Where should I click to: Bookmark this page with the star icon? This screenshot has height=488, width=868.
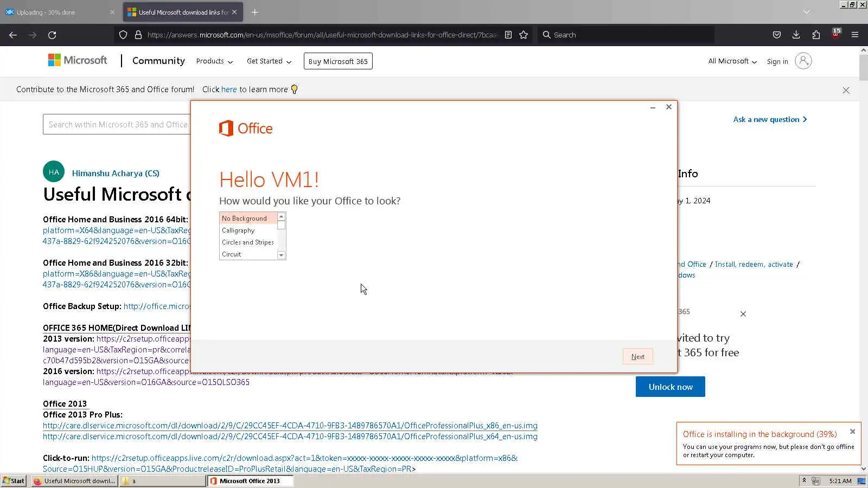tap(524, 35)
